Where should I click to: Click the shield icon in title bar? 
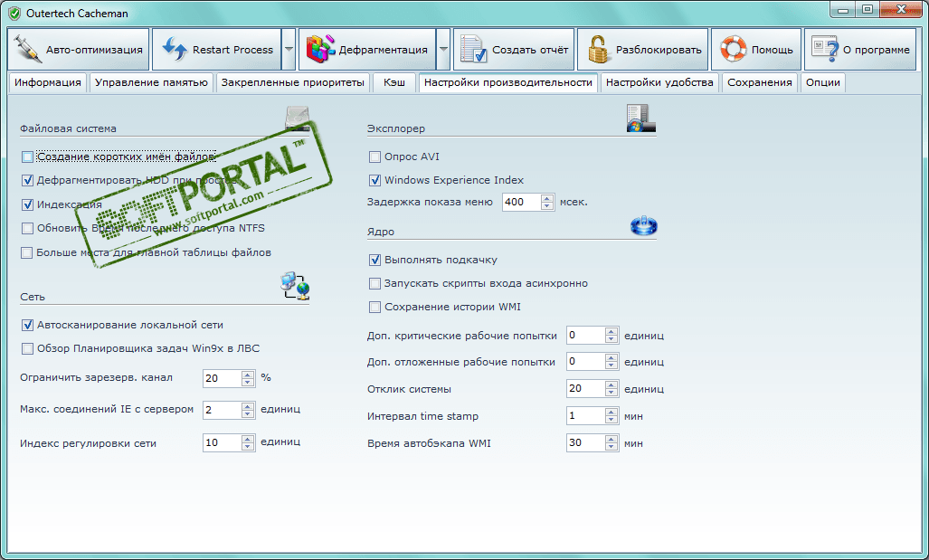point(14,13)
